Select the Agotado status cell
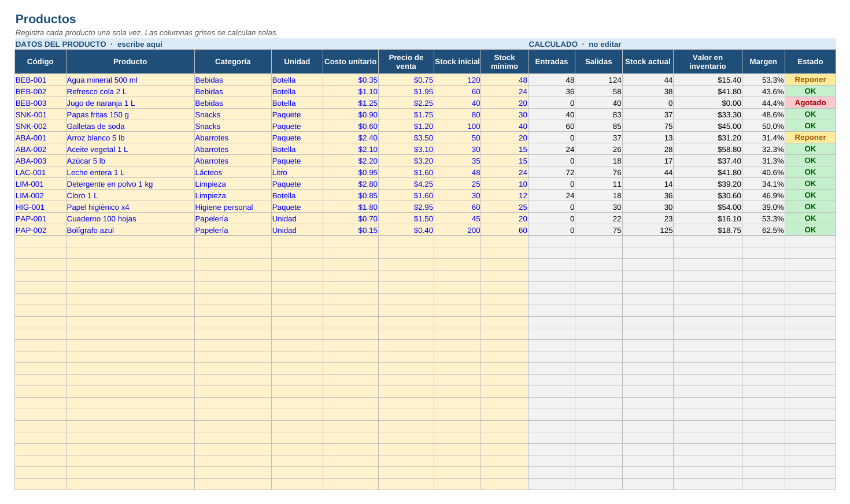850x504 pixels. pos(810,103)
